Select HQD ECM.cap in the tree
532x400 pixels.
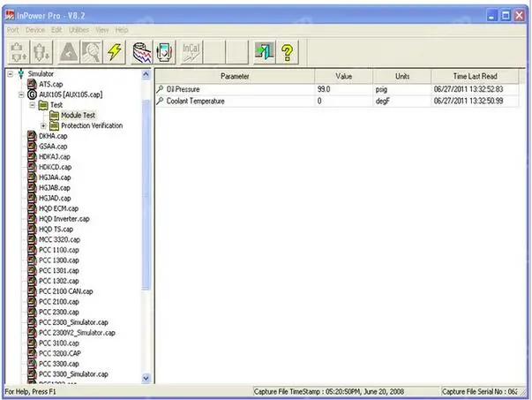click(x=58, y=208)
